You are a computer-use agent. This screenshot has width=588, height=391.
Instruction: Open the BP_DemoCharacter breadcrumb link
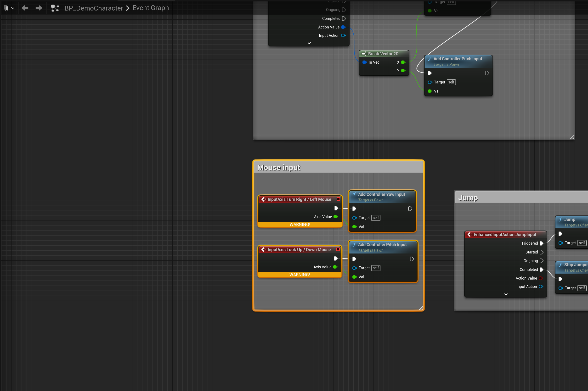(x=94, y=8)
